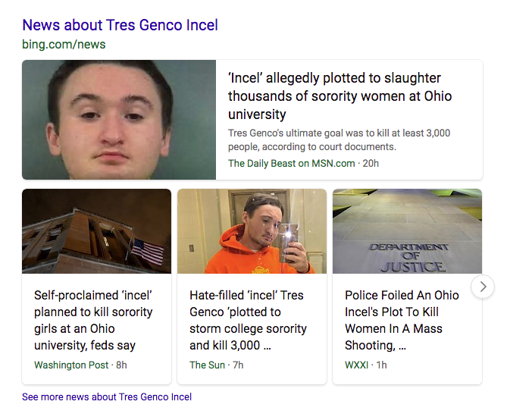Open the Hate-filled 'incel' Tres Genco headline
The image size is (532, 417).
coord(248,320)
